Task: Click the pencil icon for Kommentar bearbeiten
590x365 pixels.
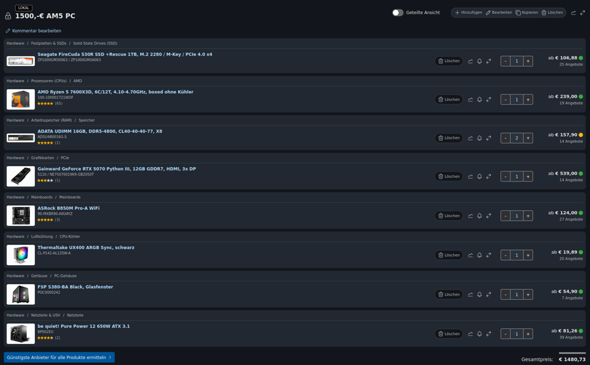Action: coord(8,31)
